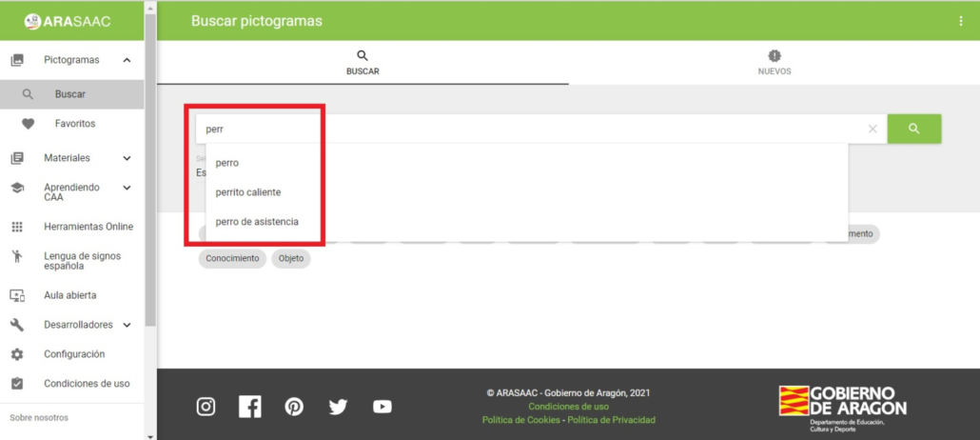Click the heart icon next to Favoritos
This screenshot has height=440, width=980.
tap(29, 124)
